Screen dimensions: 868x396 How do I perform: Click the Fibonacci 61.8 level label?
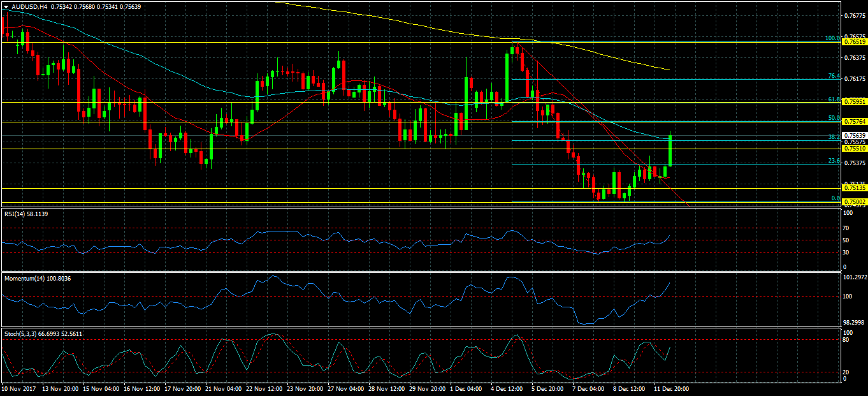point(834,99)
